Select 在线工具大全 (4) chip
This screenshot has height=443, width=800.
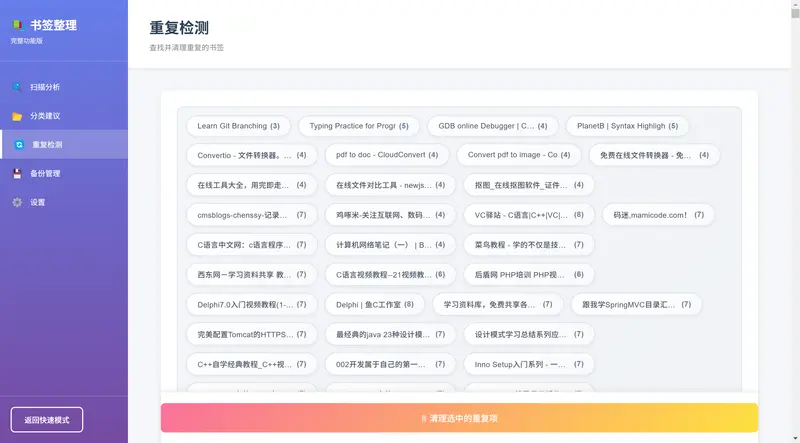click(252, 185)
